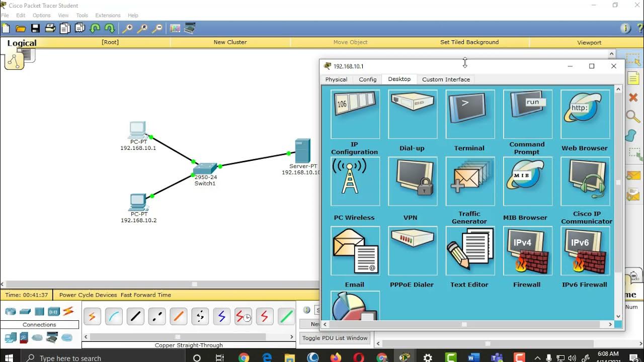Open Firefox from the taskbar
Image resolution: width=644 pixels, height=362 pixels.
pos(336,358)
